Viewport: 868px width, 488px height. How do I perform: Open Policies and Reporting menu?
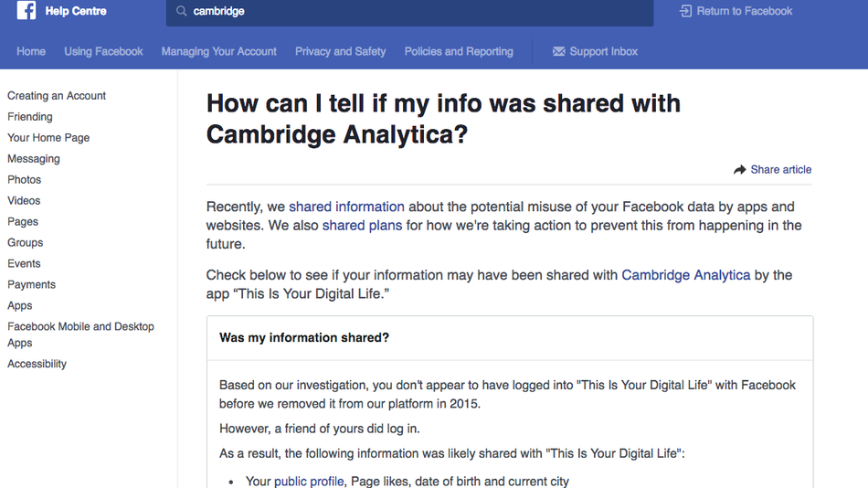(x=459, y=51)
